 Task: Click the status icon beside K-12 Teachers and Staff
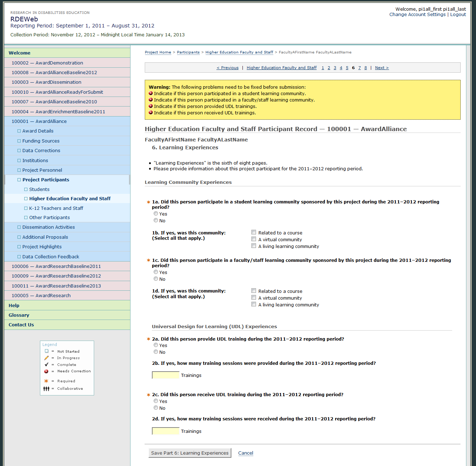(x=26, y=208)
